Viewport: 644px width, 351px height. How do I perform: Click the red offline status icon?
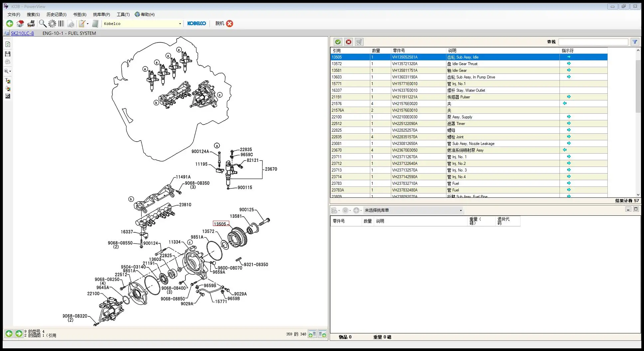[230, 24]
